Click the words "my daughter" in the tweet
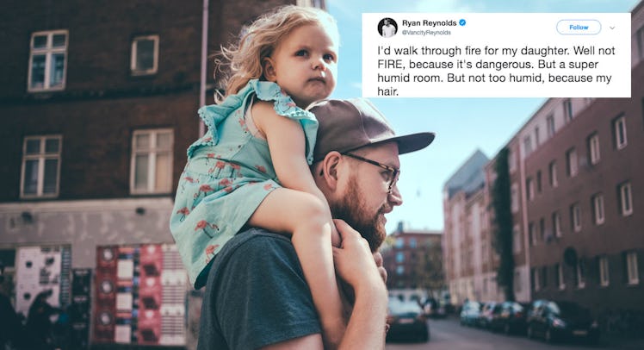The height and width of the screenshot is (350, 644). (x=536, y=51)
